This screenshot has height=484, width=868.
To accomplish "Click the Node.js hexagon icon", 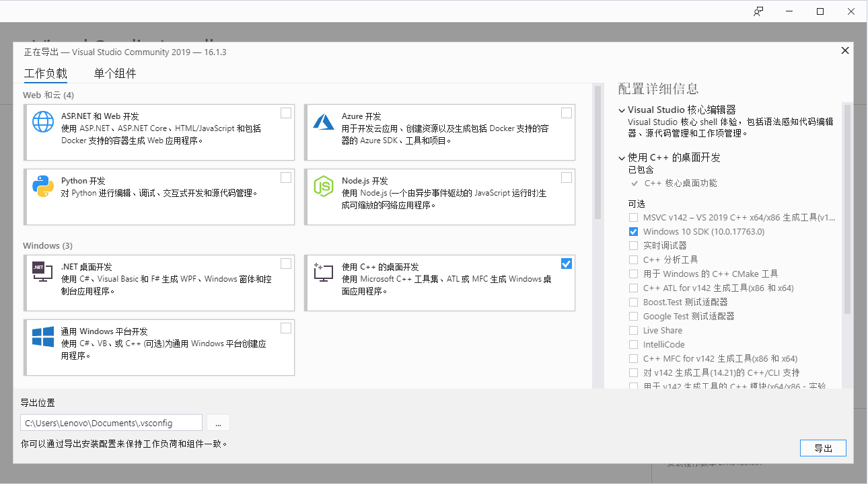I will [x=324, y=186].
